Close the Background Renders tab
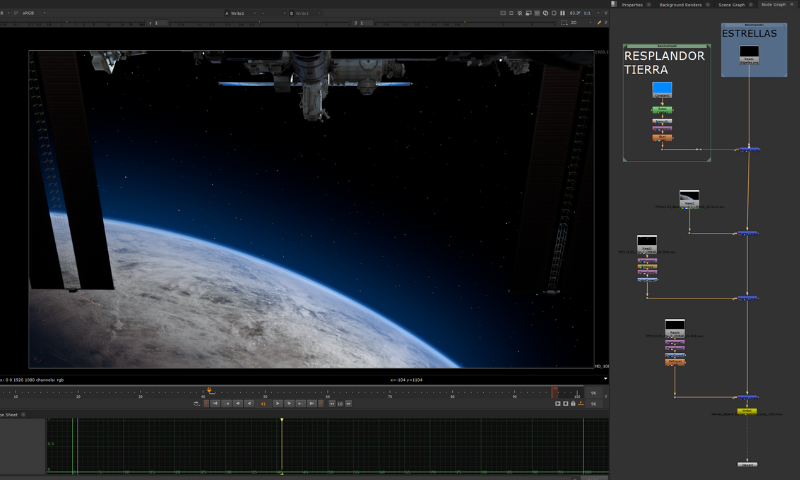 coord(708,5)
